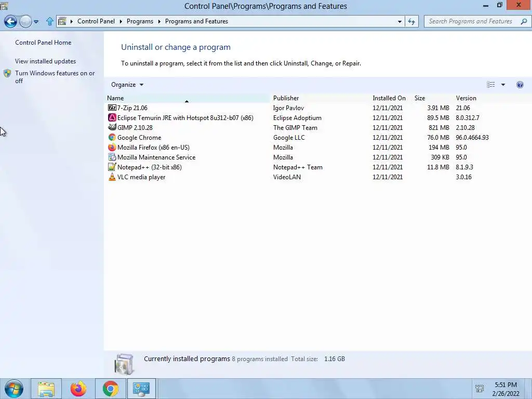Viewport: 532px width, 399px height.
Task: Select the Google Chrome program name
Action: (139, 137)
